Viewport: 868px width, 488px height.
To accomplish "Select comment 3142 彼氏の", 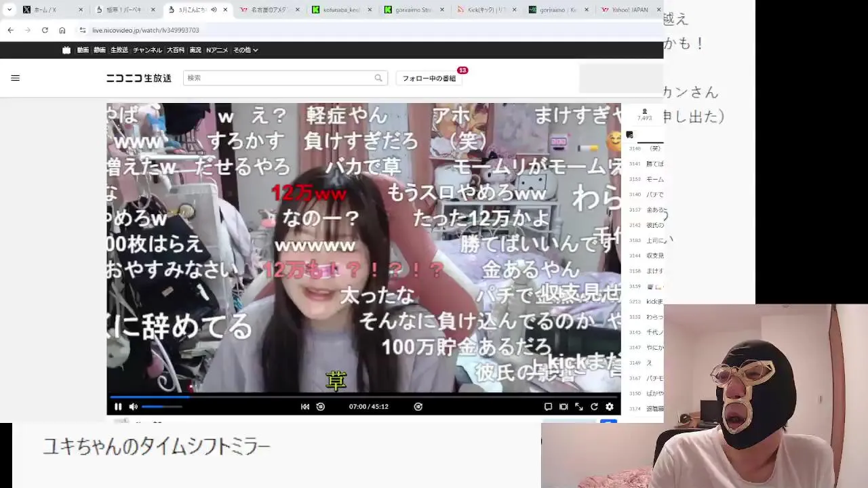I will click(646, 225).
